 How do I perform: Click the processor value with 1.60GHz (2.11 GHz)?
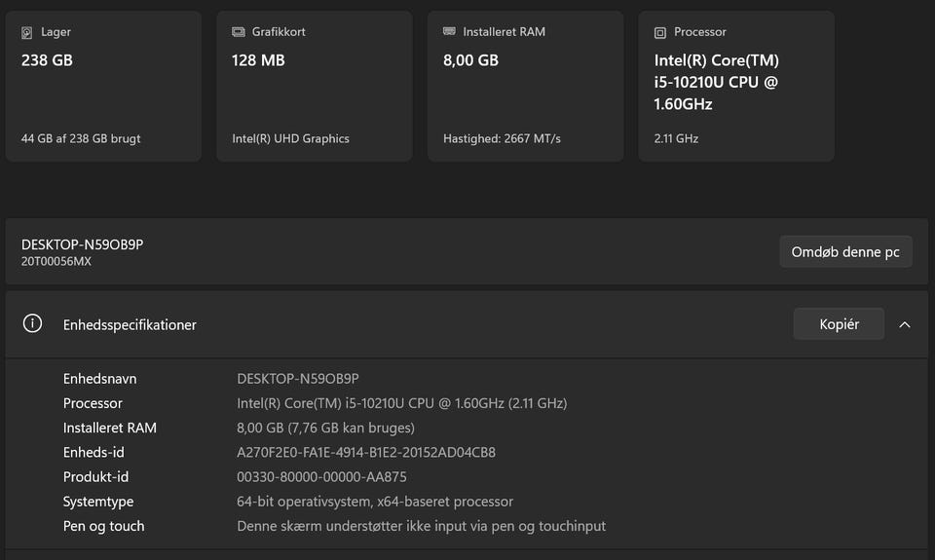click(x=402, y=403)
